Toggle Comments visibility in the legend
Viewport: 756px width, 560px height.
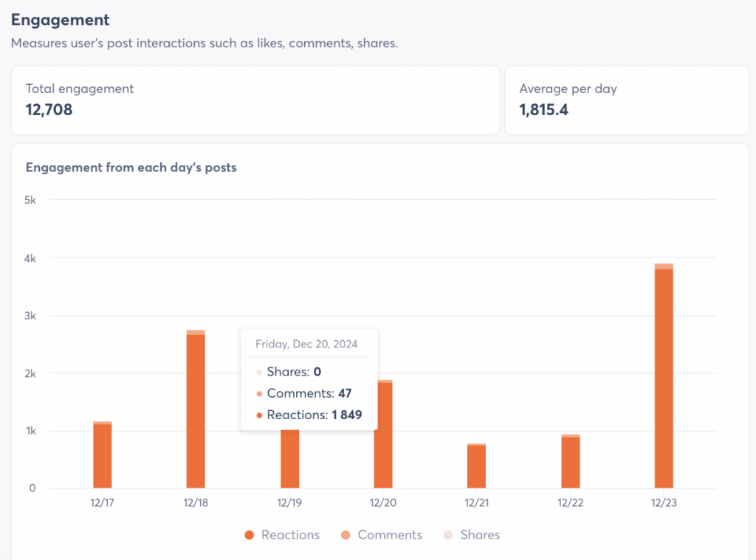[x=381, y=534]
